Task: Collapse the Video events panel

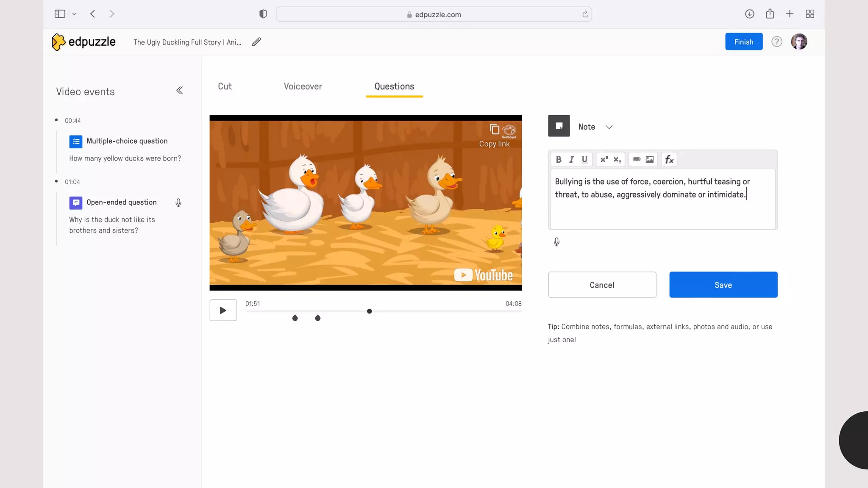Action: (x=180, y=91)
